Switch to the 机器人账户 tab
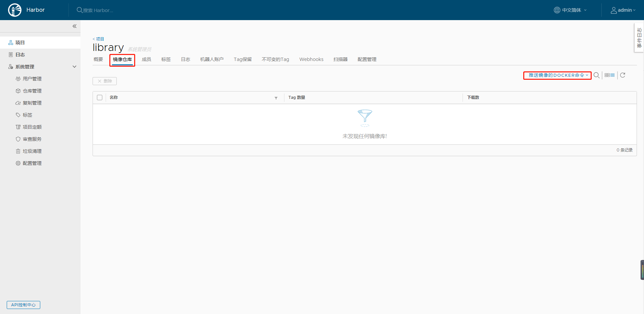Viewport: 644px width, 314px height. [x=212, y=59]
